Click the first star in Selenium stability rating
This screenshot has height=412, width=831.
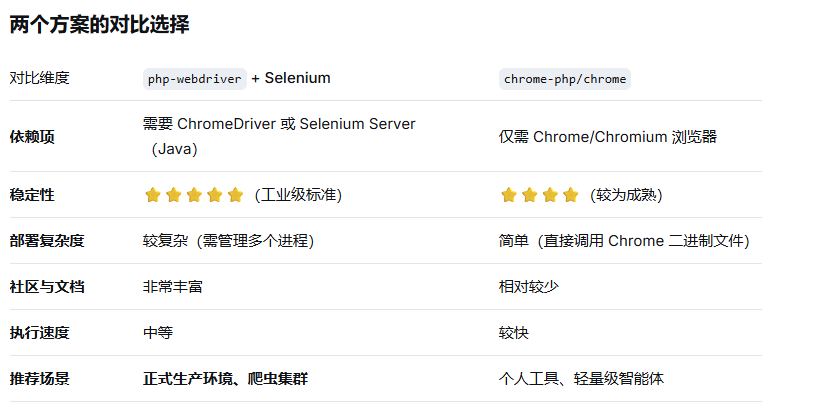153,195
